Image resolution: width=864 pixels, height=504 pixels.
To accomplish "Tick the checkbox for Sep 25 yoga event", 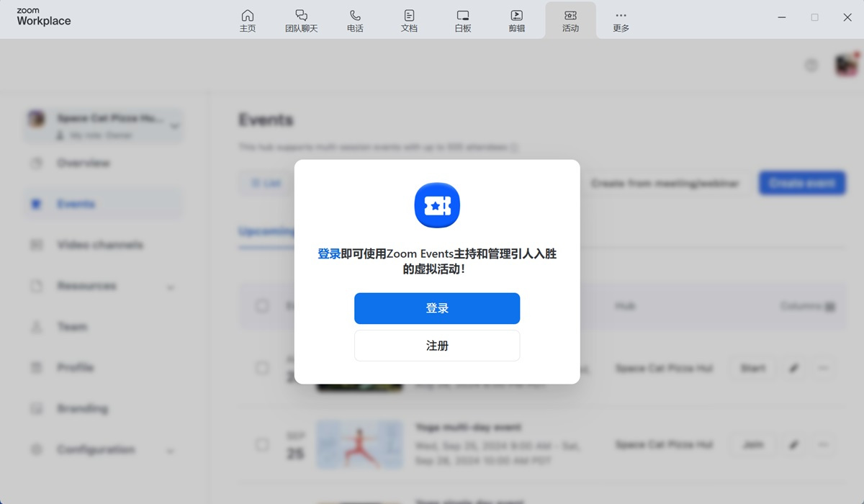I will [262, 445].
